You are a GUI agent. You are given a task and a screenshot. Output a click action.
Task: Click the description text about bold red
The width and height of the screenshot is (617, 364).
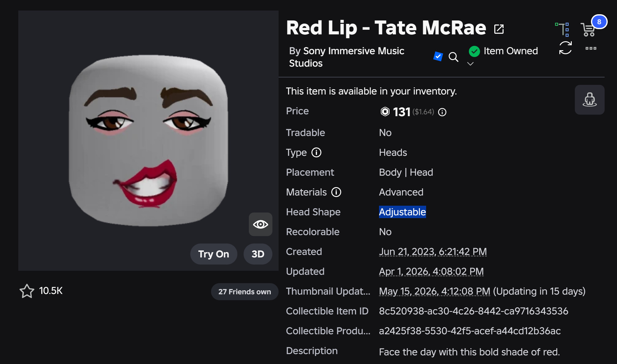(469, 352)
